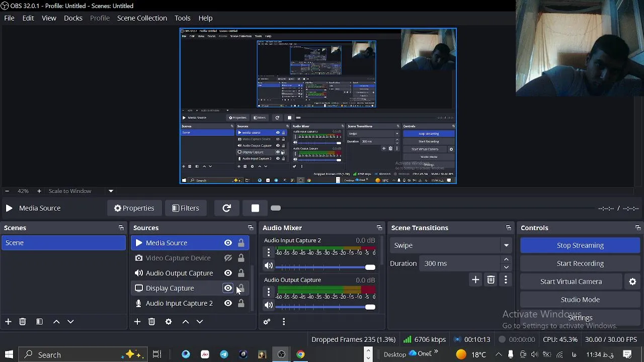Screen dimensions: 644x362
Task: Stop media playback square button
Action: [255, 208]
